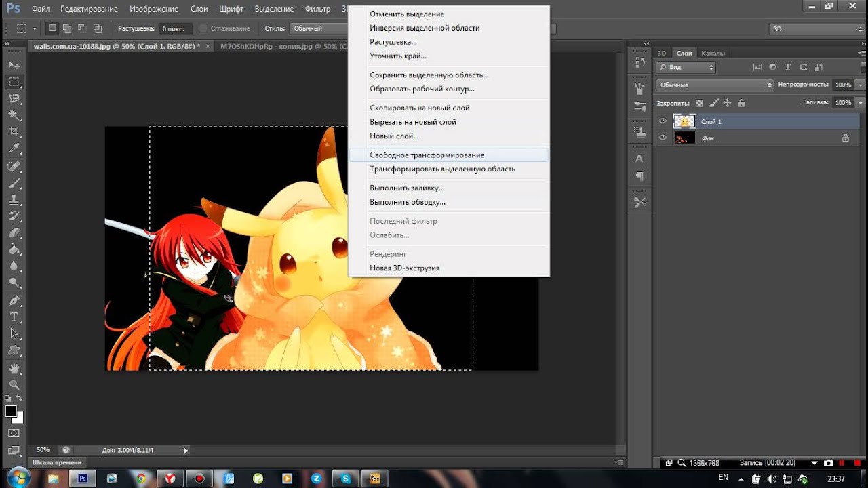Select the Eraser tool

pyautogui.click(x=14, y=233)
